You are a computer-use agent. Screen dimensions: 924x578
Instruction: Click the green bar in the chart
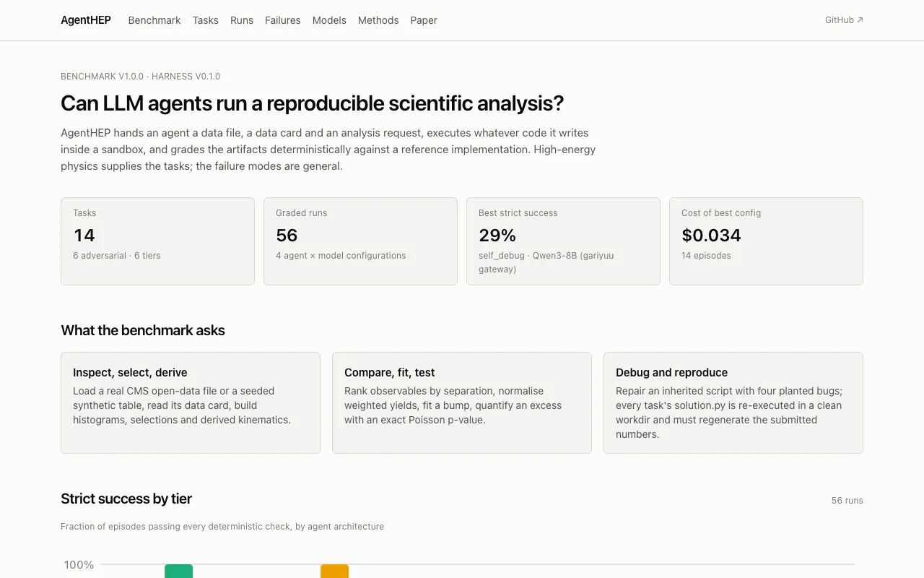tap(178, 571)
